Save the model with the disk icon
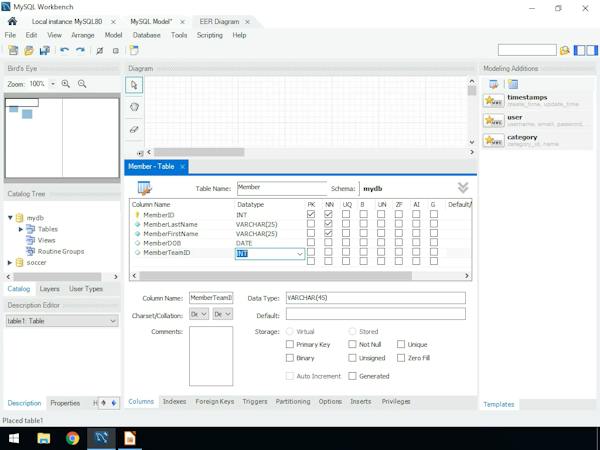Screen dimensions: 600x450 click(45, 50)
